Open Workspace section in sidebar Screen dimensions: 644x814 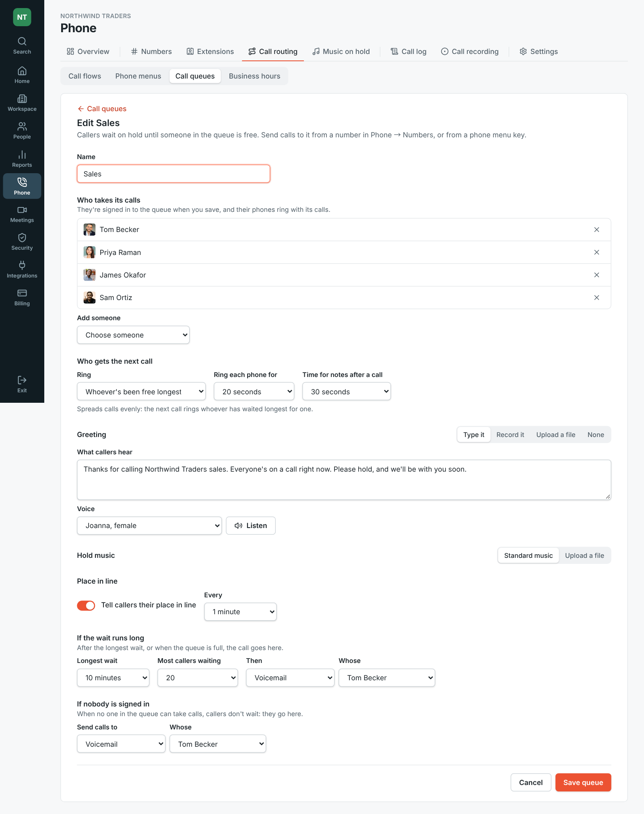tap(22, 103)
